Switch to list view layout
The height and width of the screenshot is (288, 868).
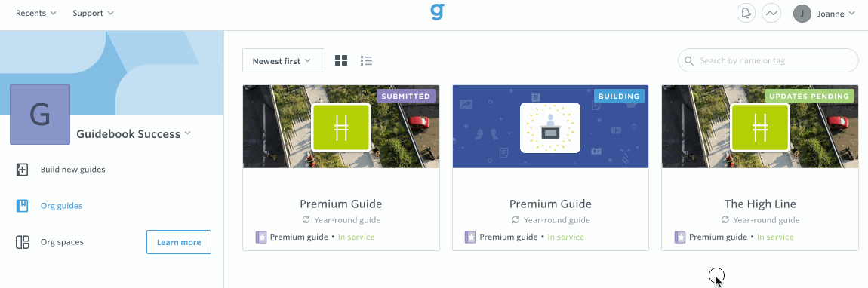(x=366, y=60)
